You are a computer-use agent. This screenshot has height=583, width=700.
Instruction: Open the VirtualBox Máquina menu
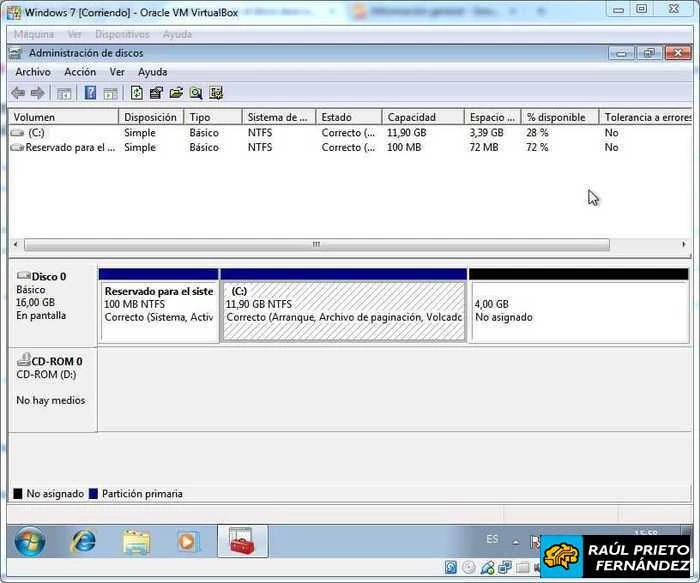tap(34, 34)
